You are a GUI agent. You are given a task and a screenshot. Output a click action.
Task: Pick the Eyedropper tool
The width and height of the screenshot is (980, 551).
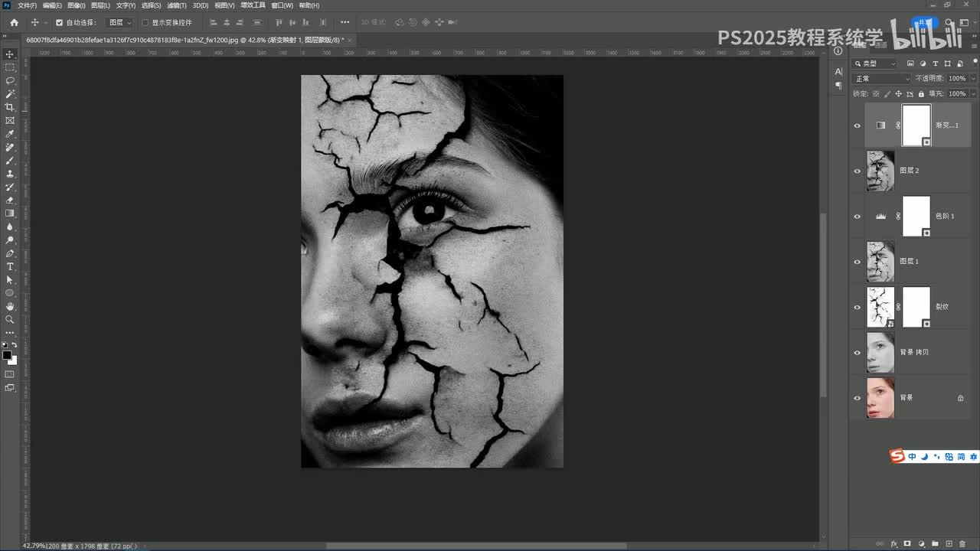10,134
